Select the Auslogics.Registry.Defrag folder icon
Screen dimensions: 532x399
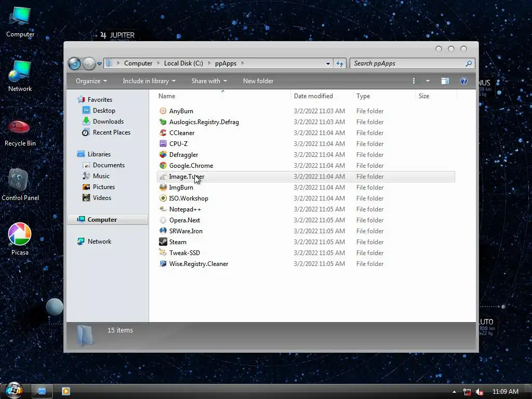click(163, 122)
